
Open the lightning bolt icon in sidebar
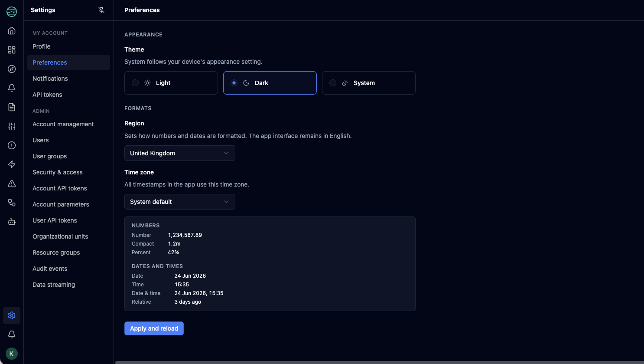click(x=12, y=164)
